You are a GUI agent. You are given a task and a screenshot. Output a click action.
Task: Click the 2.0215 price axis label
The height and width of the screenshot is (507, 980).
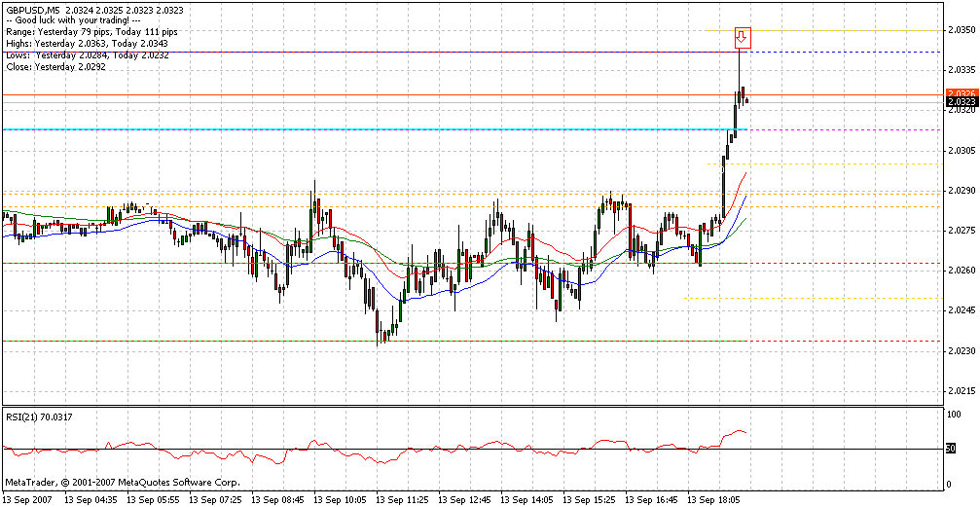(961, 391)
